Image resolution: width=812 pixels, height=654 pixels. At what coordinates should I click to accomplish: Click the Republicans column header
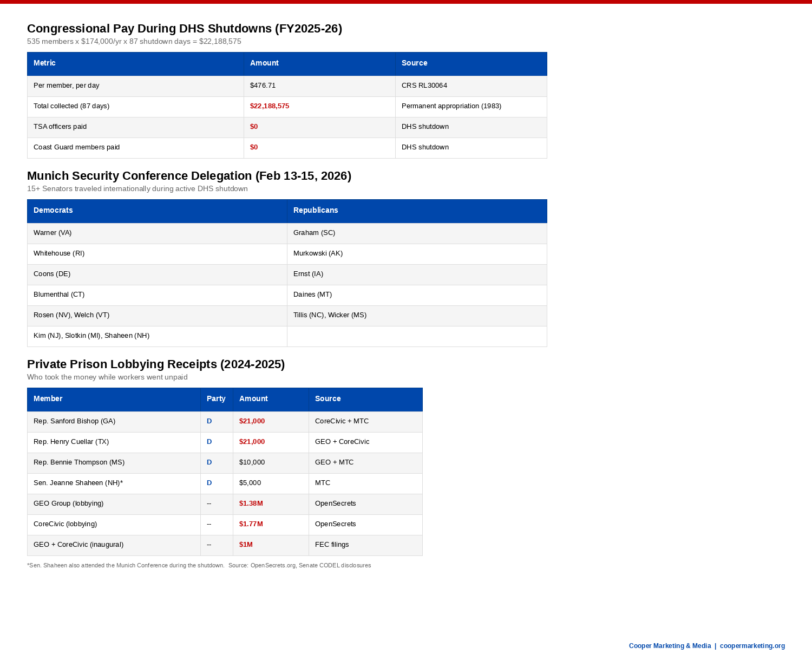[x=417, y=211]
